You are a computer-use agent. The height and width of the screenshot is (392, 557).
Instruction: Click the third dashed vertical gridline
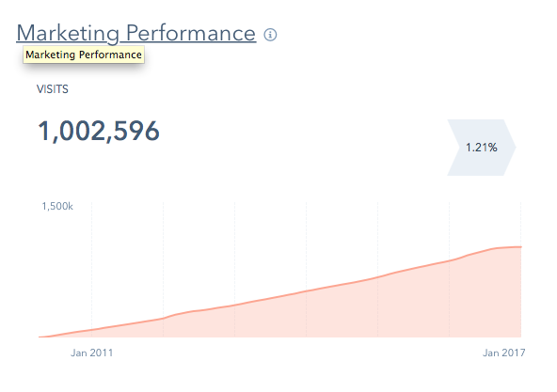[x=235, y=252]
